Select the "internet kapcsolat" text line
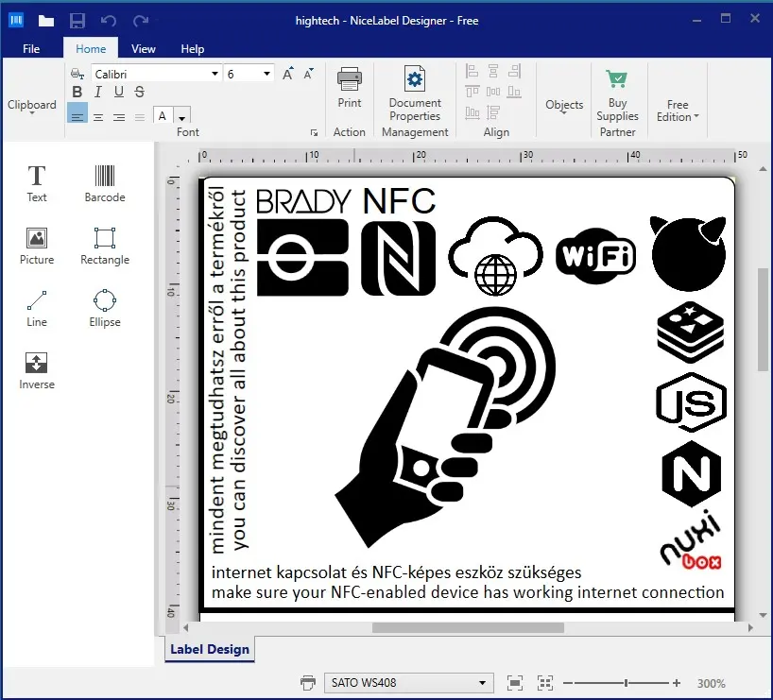 396,572
